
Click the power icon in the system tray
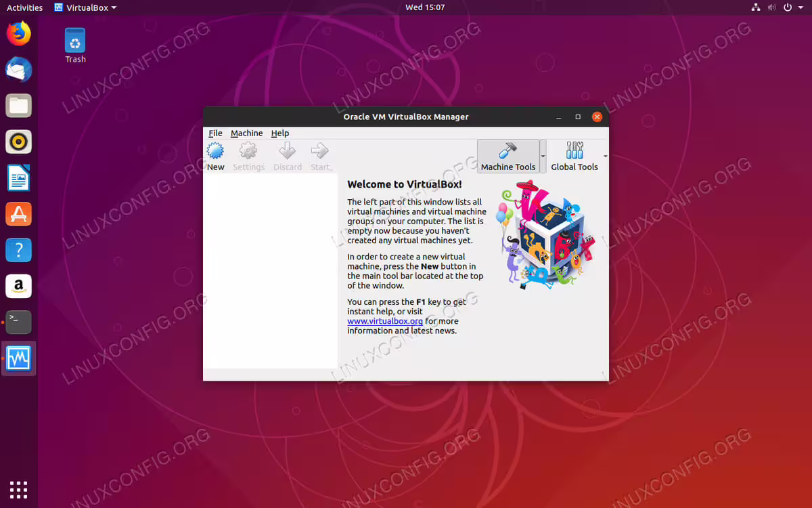tap(788, 7)
